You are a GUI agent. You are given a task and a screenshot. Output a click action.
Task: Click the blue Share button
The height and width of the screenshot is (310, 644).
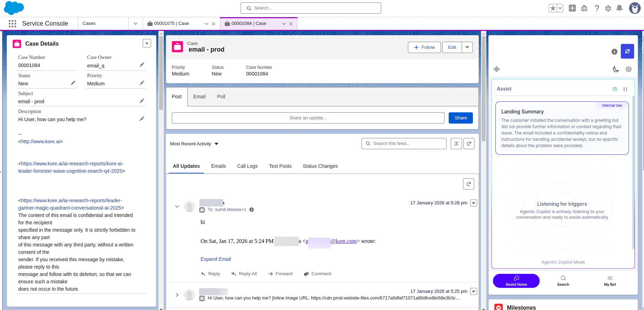(x=461, y=118)
